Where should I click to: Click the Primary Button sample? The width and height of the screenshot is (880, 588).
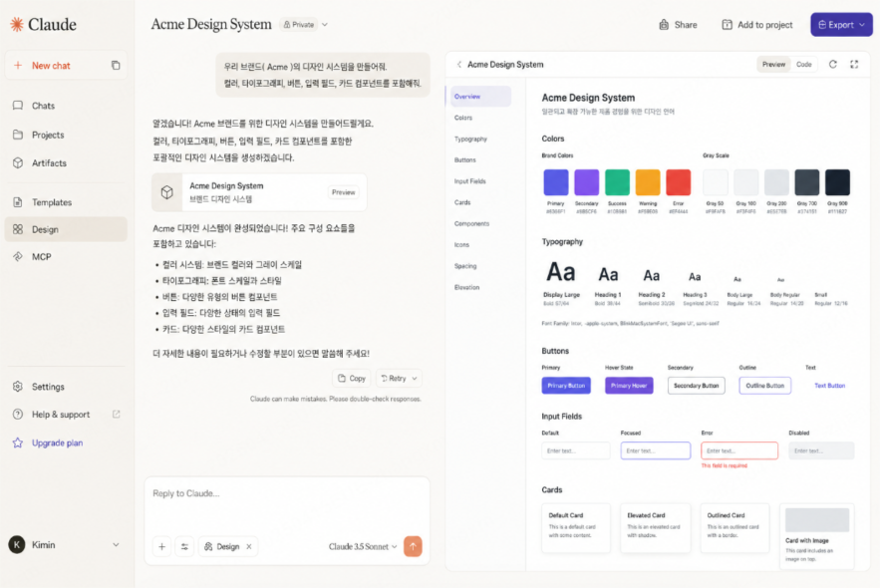pyautogui.click(x=566, y=386)
